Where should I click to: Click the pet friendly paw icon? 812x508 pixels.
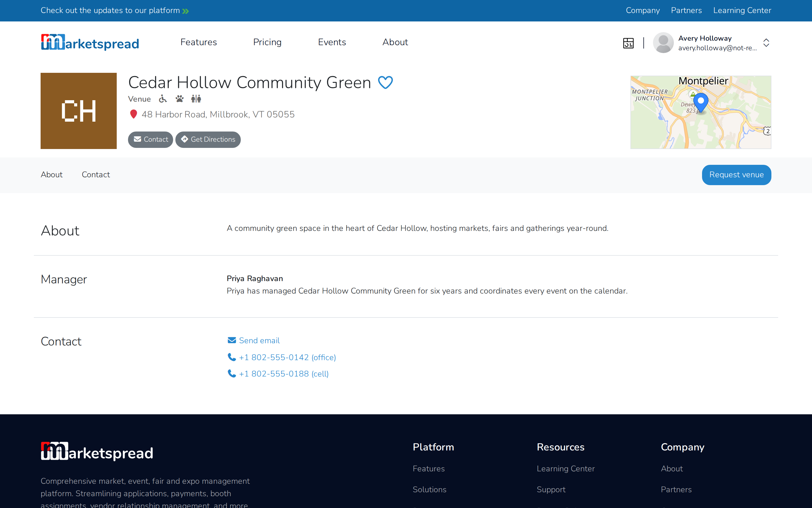click(180, 99)
